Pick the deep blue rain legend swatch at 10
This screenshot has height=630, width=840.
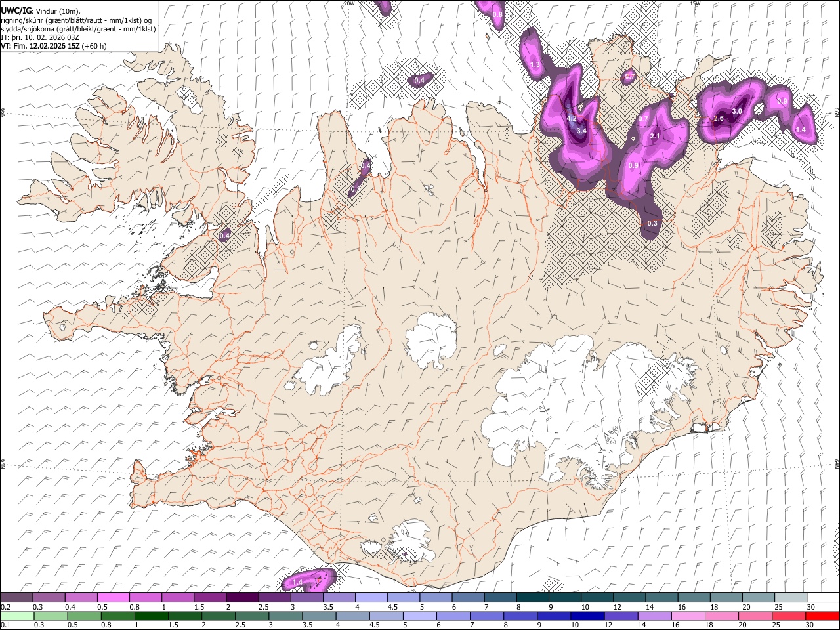coord(587,616)
